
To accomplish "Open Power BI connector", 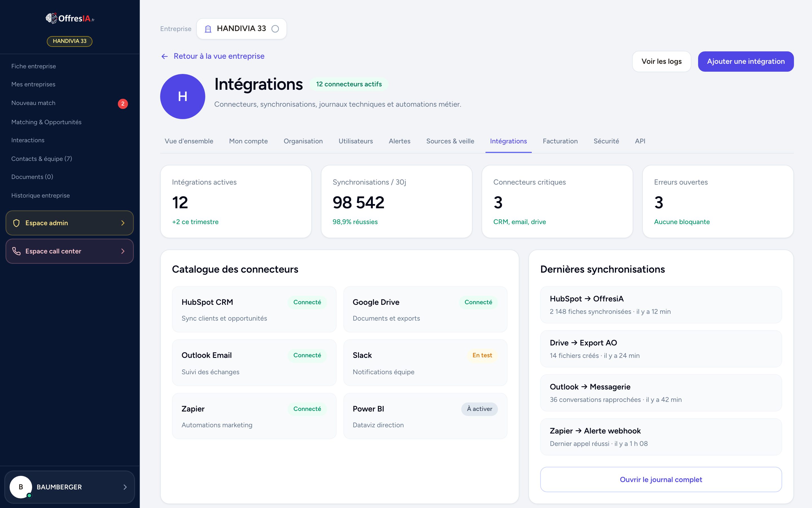I will pyautogui.click(x=425, y=416).
